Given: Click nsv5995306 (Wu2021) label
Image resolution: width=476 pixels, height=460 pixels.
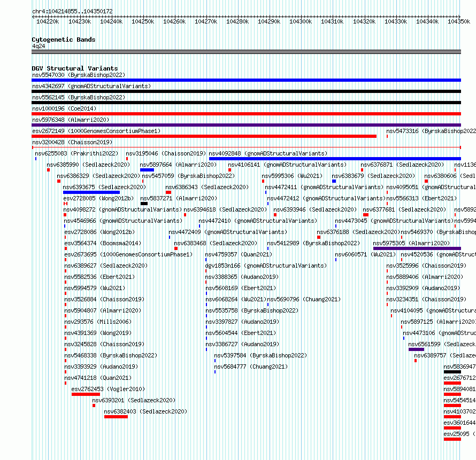Looking at the screenshot, I should click(x=292, y=176).
